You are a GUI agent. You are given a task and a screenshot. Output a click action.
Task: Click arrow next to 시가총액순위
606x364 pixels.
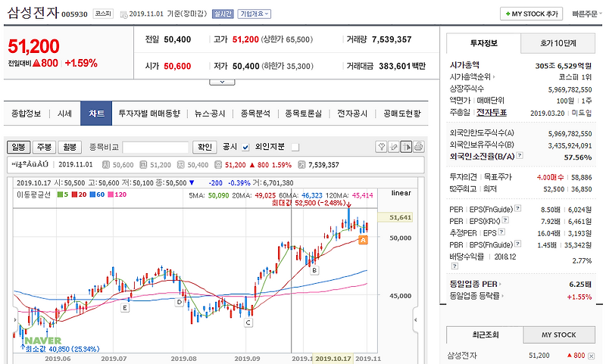point(494,77)
